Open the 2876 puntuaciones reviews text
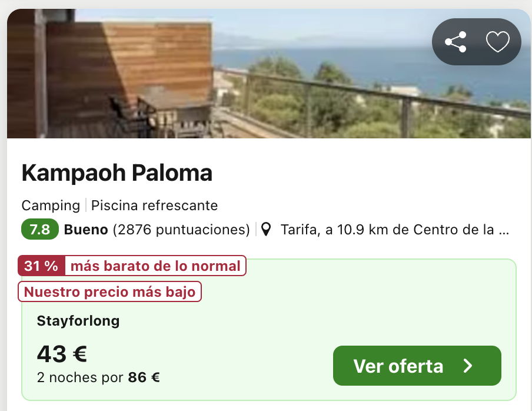 [x=181, y=230]
